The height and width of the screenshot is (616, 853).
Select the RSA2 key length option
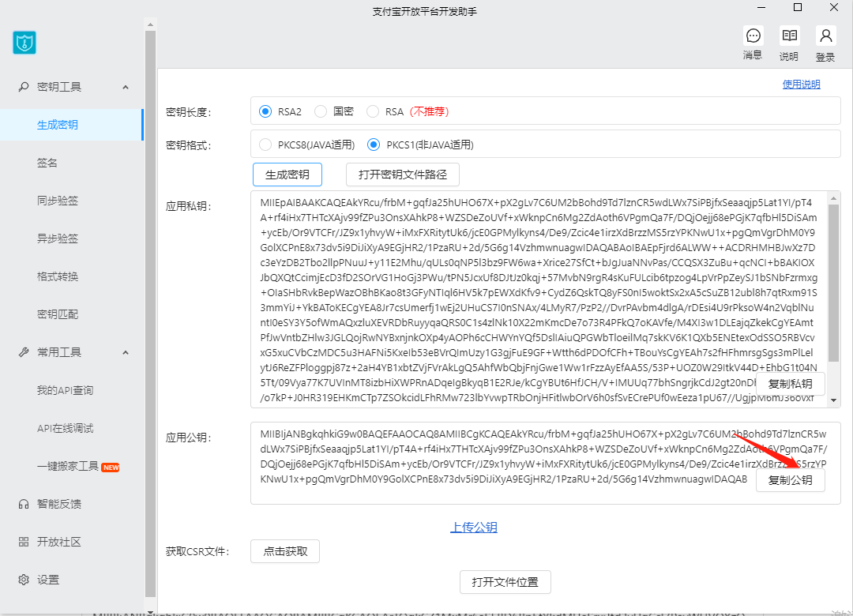(x=265, y=111)
